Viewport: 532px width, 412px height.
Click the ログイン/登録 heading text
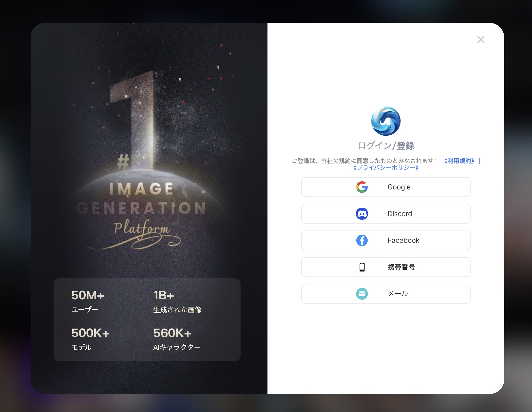coord(386,145)
